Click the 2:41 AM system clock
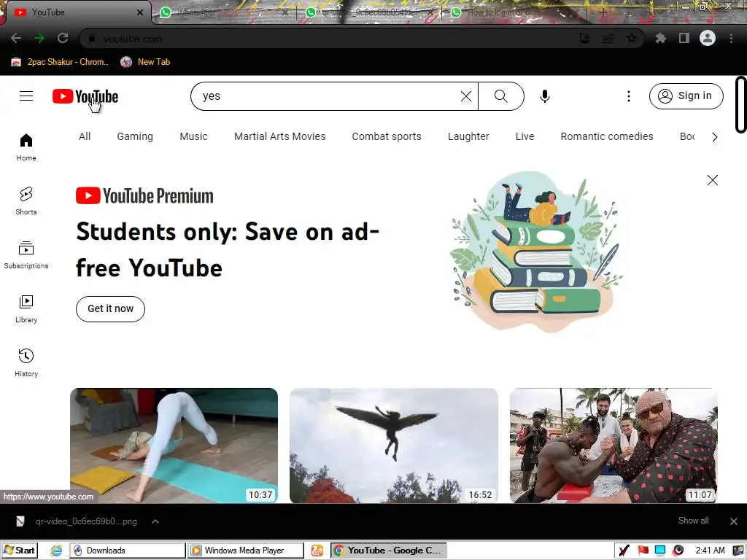Image resolution: width=747 pixels, height=560 pixels. pos(710,551)
